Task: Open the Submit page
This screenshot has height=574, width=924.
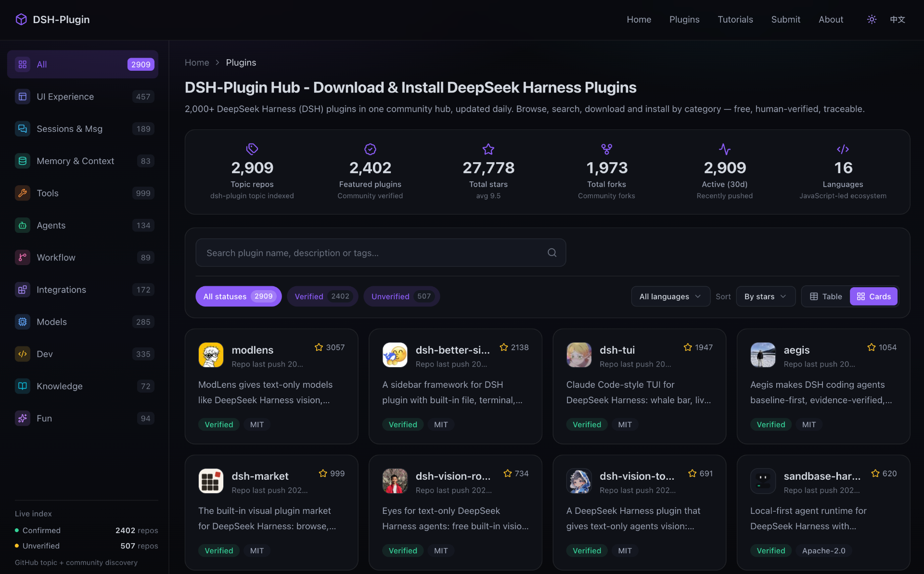Action: pyautogui.click(x=786, y=19)
